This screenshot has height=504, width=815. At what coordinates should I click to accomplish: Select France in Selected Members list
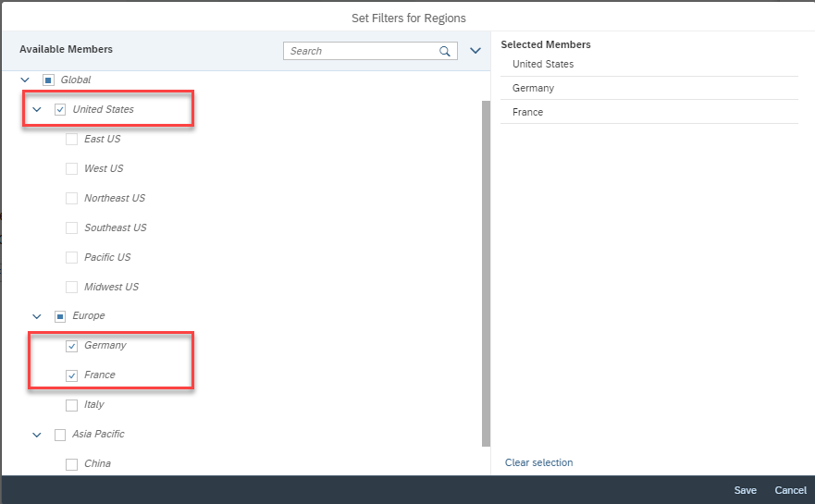(649, 112)
